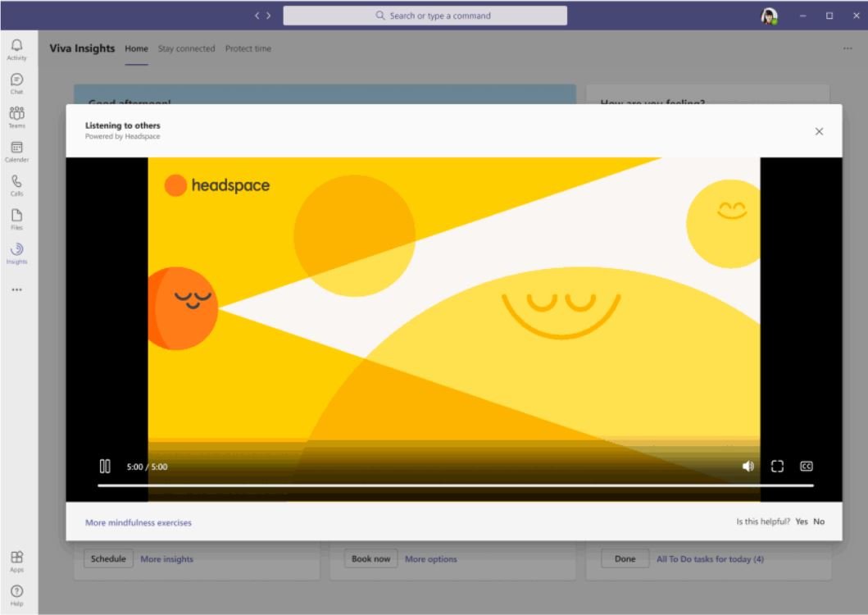Minimize the Teams window
This screenshot has width=868, height=615.
tap(802, 16)
